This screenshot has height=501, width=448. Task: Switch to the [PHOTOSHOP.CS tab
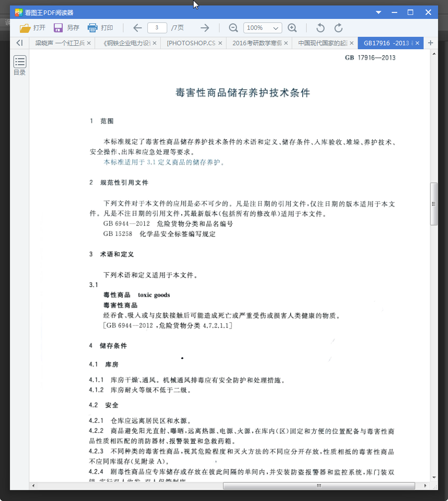pyautogui.click(x=191, y=43)
